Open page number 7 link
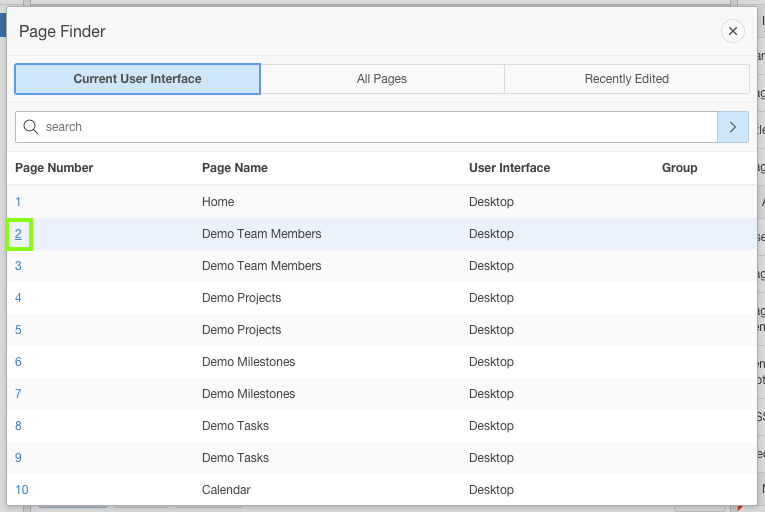 coord(18,394)
